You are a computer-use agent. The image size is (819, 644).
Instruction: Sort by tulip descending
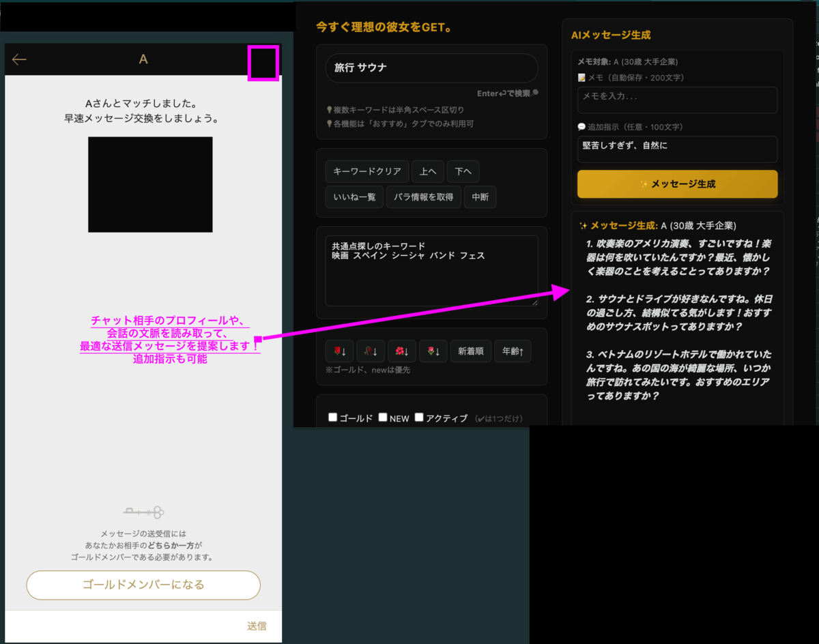[x=433, y=351]
